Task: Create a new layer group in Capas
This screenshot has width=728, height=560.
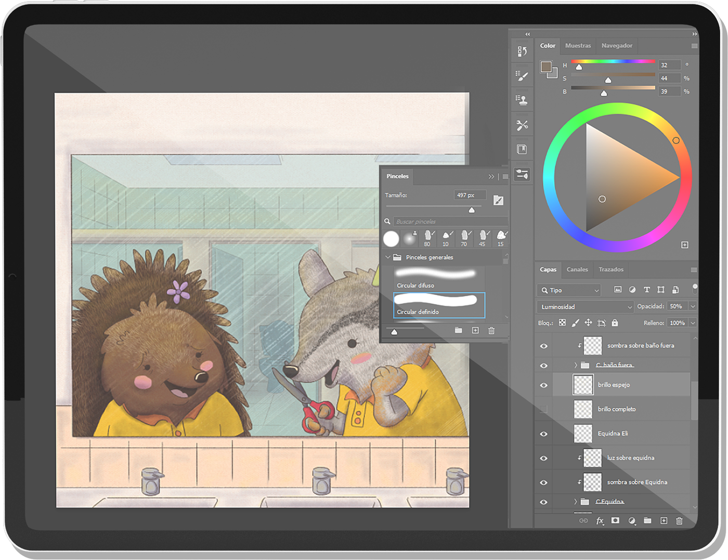Action: [647, 520]
